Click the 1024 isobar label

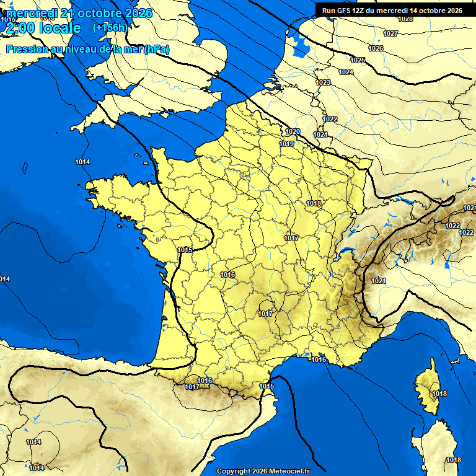tap(346, 72)
